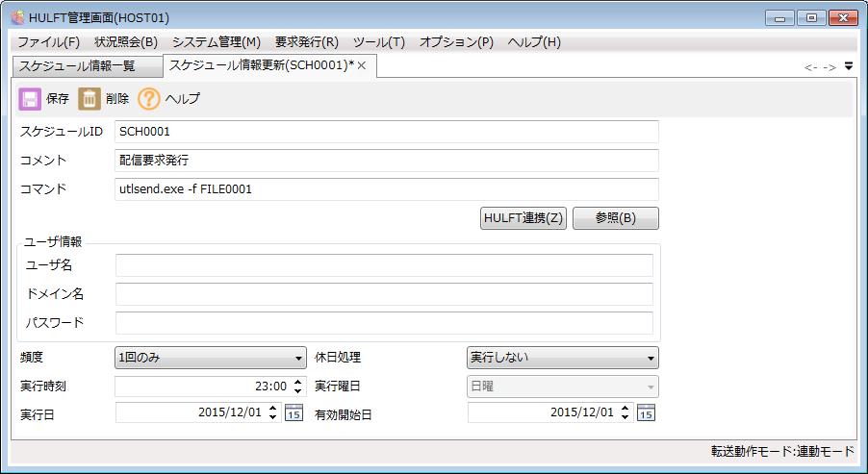The height and width of the screenshot is (474, 868).
Task: Navigate to next tab with -> arrow
Action: tap(830, 67)
